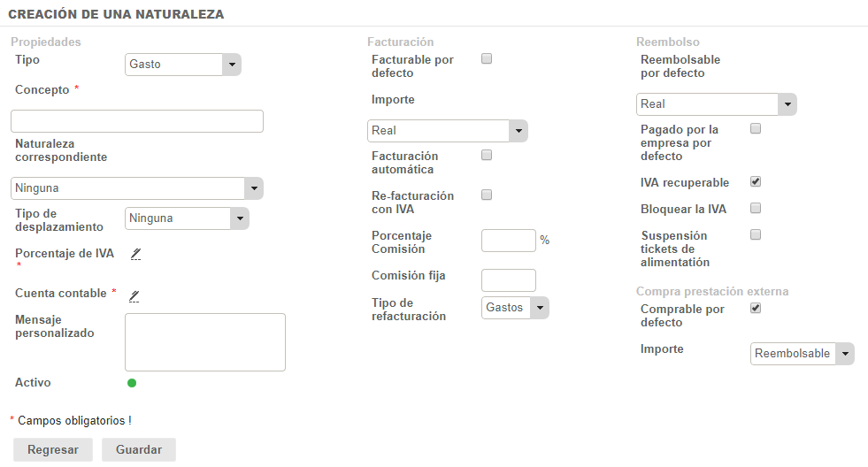Click into the Concepto text field

click(x=137, y=121)
